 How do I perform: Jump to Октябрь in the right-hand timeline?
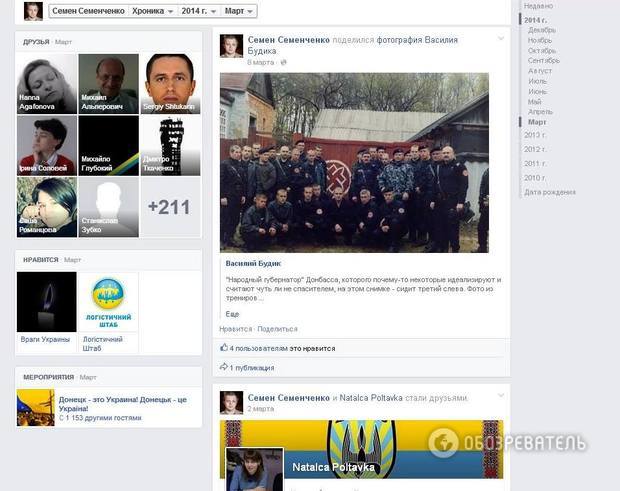tap(542, 50)
